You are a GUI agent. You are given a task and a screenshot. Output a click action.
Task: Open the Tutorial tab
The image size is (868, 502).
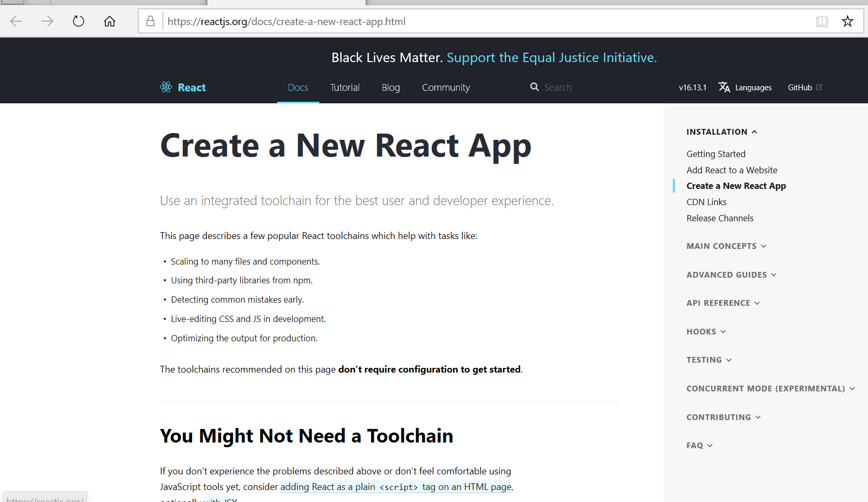click(x=345, y=88)
